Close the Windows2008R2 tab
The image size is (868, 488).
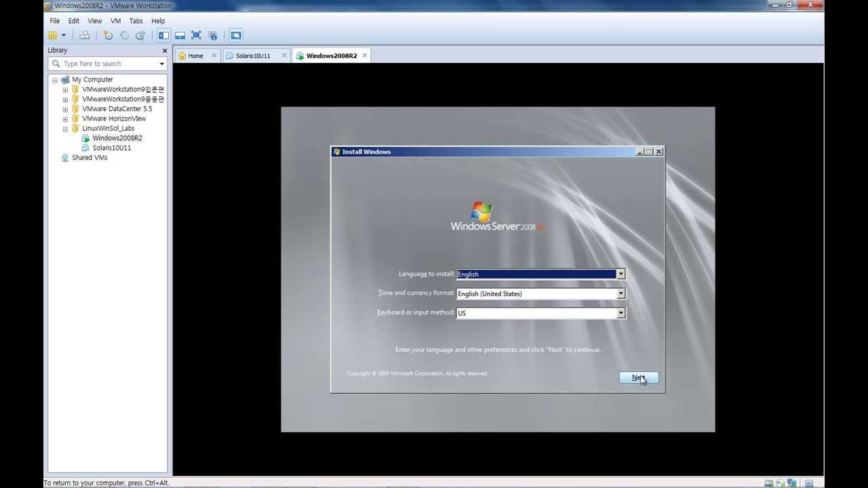click(x=364, y=56)
